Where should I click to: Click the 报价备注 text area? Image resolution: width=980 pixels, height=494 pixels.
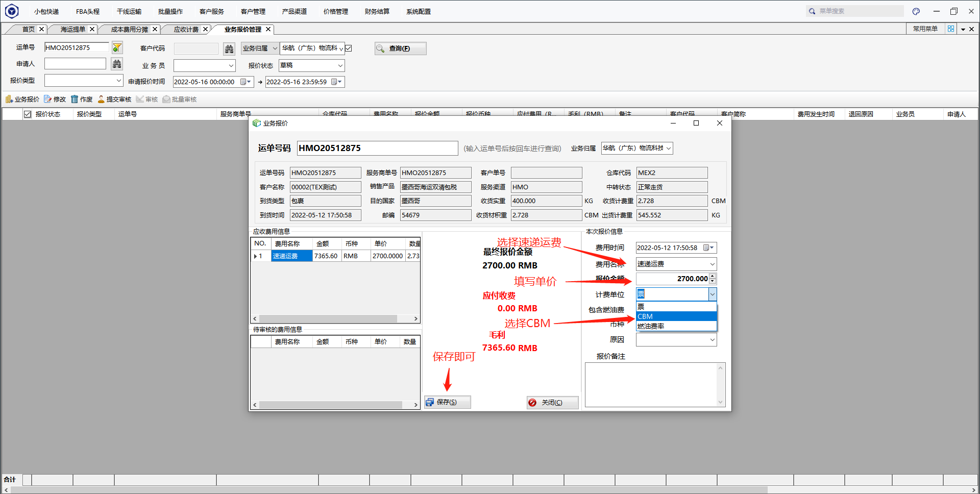[x=655, y=385]
